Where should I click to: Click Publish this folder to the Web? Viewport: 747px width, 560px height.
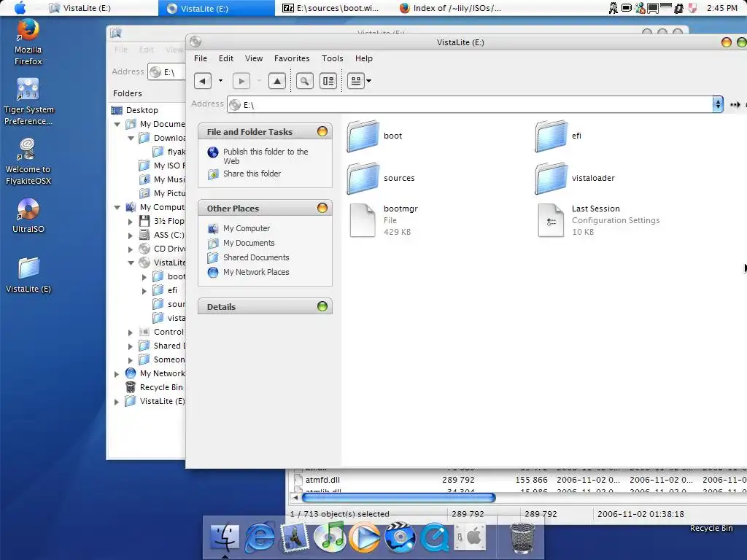266,156
